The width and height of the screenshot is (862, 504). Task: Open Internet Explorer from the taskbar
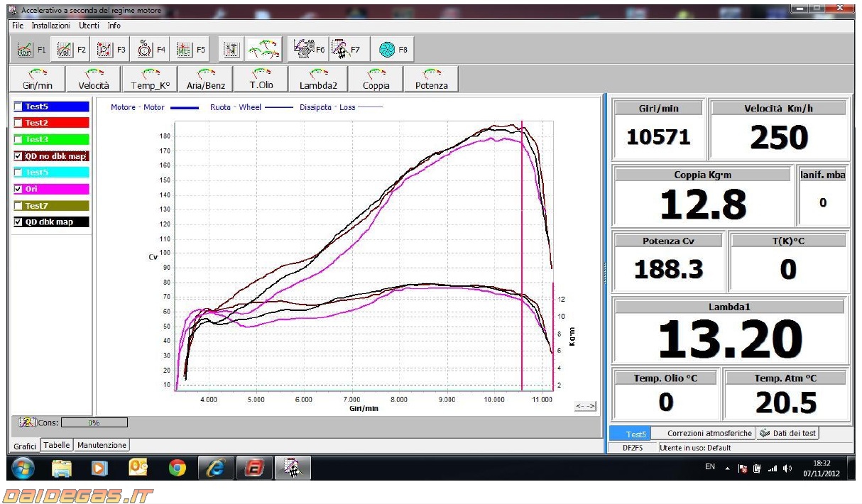(216, 468)
